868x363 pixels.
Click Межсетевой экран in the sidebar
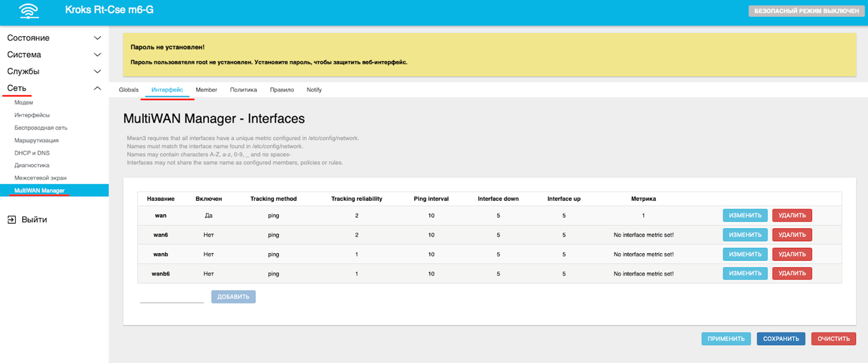pos(40,177)
